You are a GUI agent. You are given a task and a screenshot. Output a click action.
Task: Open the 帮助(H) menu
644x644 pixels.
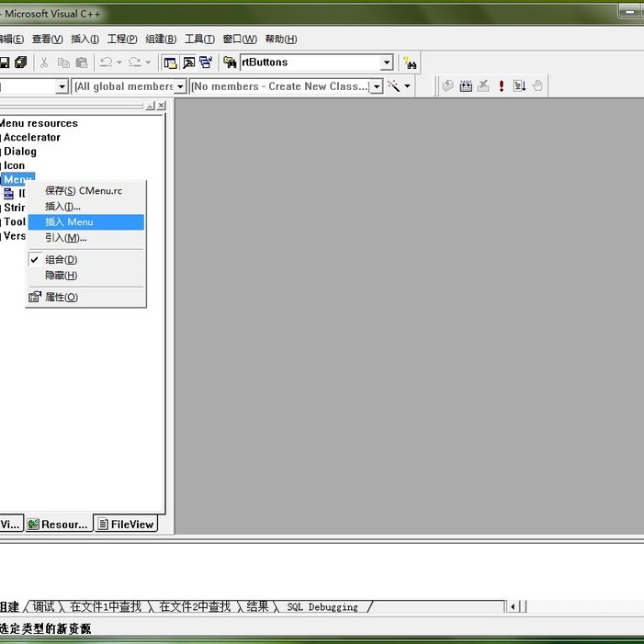[x=281, y=39]
